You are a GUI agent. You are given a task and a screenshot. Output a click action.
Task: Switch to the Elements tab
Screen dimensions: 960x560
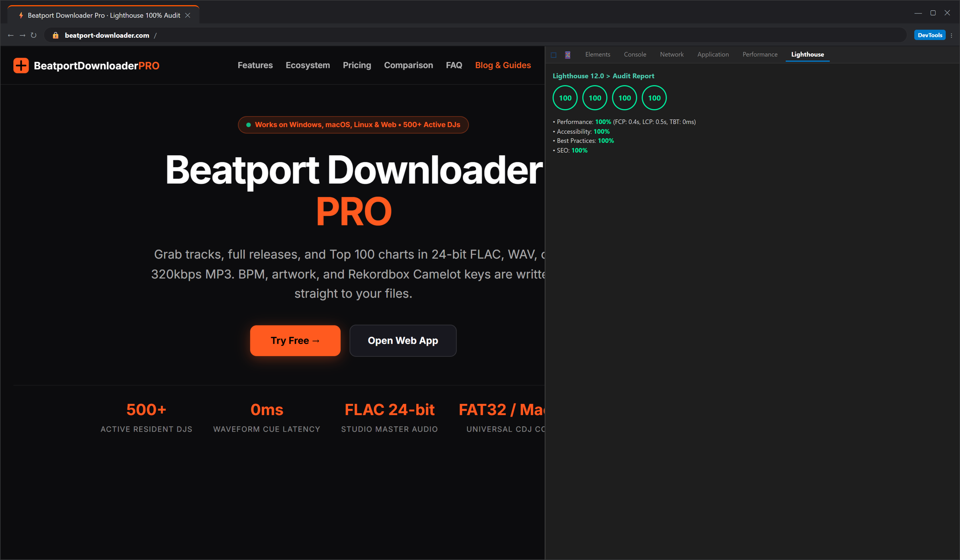[x=597, y=55]
